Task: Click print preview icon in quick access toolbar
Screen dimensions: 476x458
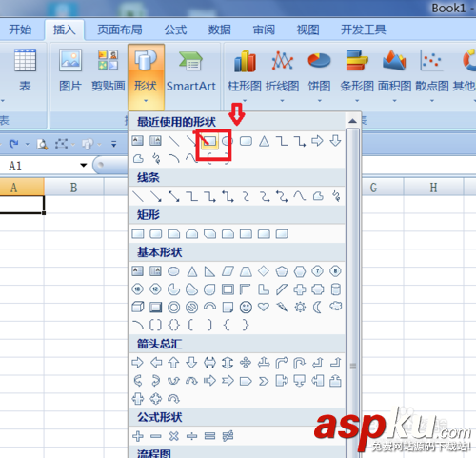Action: pos(42,144)
